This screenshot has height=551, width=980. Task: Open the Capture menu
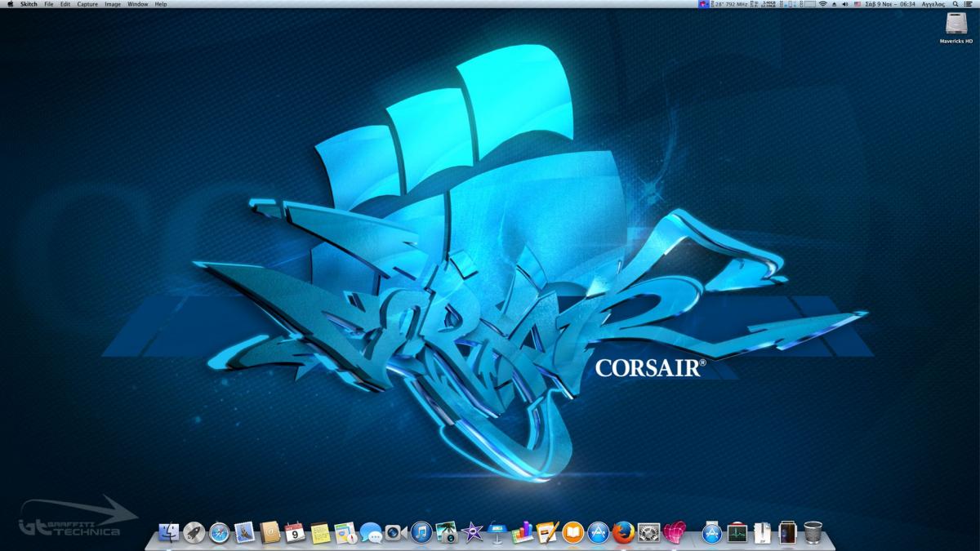click(87, 4)
